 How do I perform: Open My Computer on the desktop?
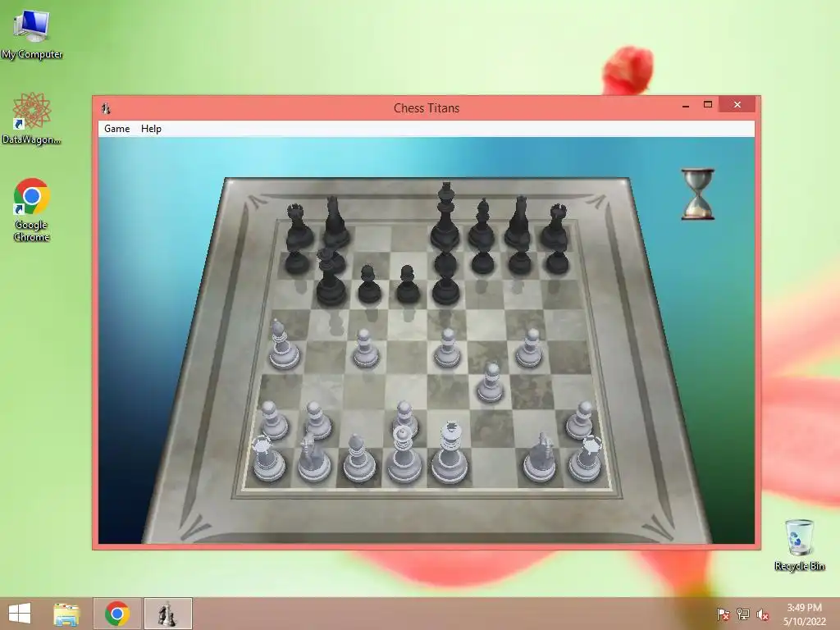32,33
